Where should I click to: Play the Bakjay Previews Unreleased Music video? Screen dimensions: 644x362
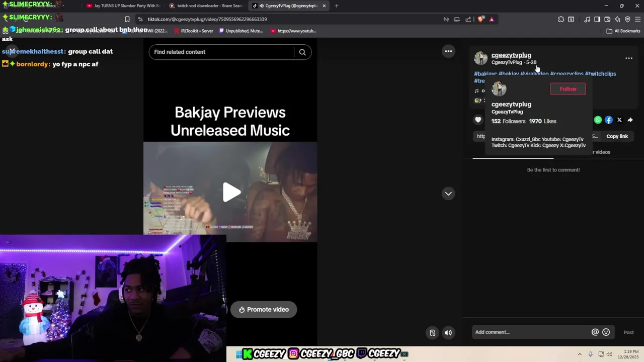(231, 192)
